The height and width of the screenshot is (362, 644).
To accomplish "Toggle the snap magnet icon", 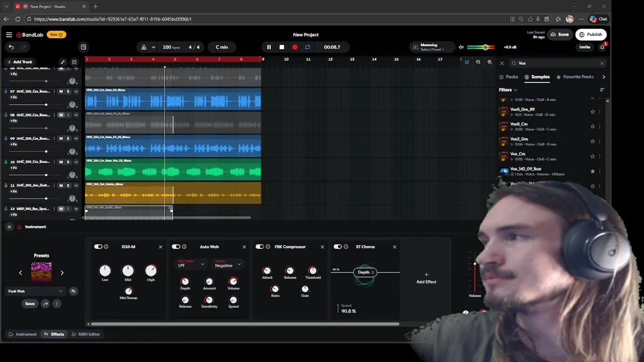I will [x=467, y=62].
